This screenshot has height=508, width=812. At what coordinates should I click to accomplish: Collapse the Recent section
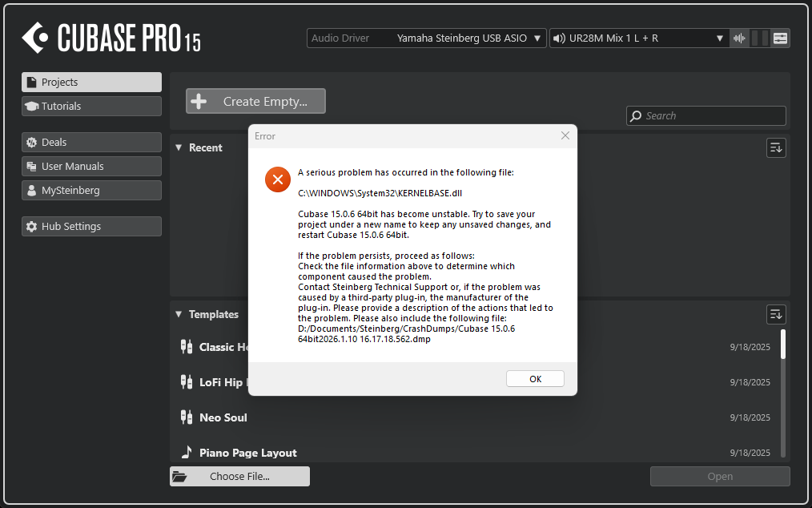tap(179, 147)
